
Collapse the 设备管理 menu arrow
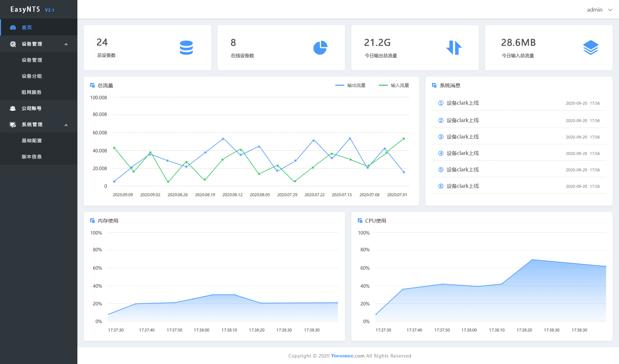(x=66, y=44)
